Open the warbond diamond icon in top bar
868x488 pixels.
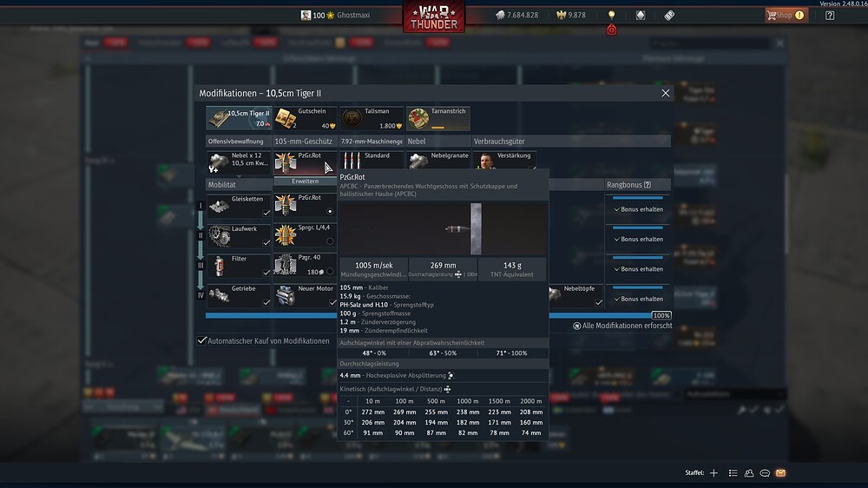641,15
